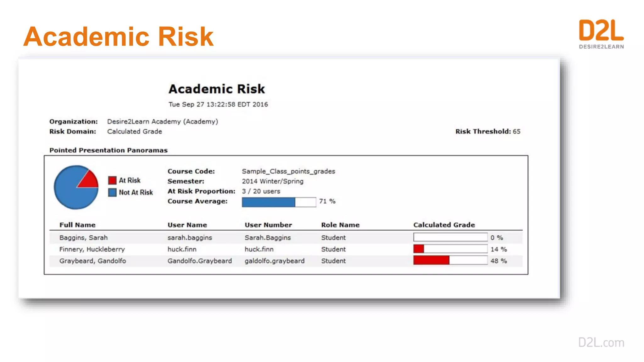The image size is (644, 362).
Task: Click 'Sample_Class_points_grades' course code
Action: (288, 172)
